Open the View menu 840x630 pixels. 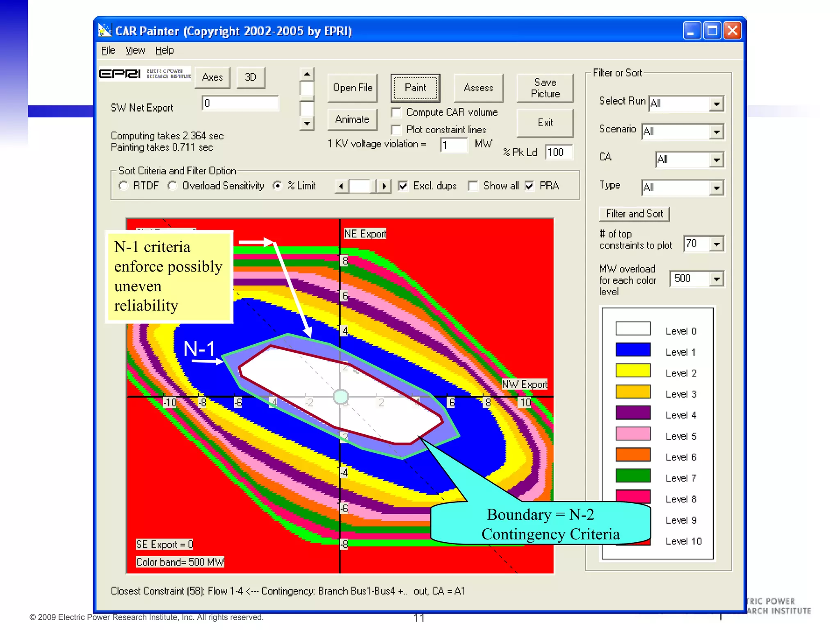(x=135, y=50)
